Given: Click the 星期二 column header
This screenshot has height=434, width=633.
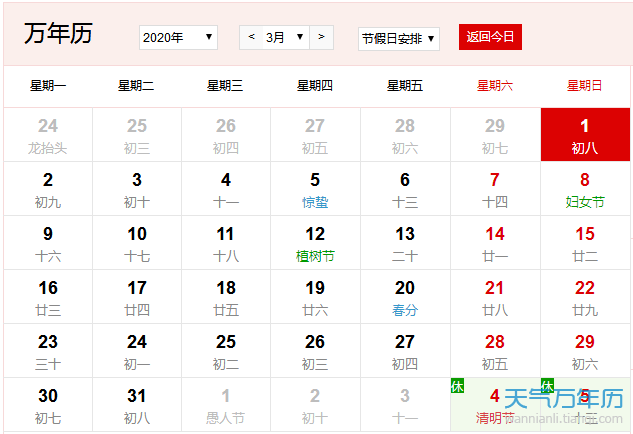Looking at the screenshot, I should [x=136, y=86].
